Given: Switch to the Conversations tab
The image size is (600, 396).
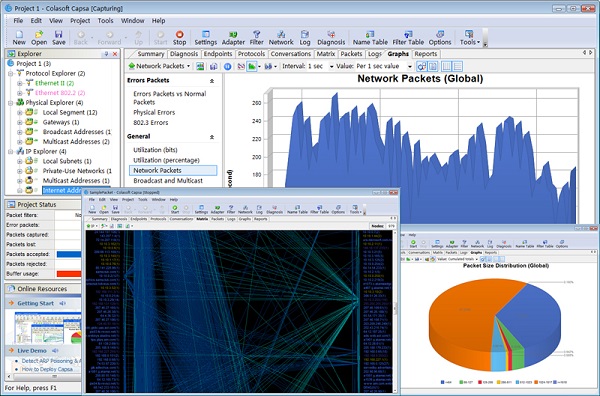Looking at the screenshot, I should 290,54.
